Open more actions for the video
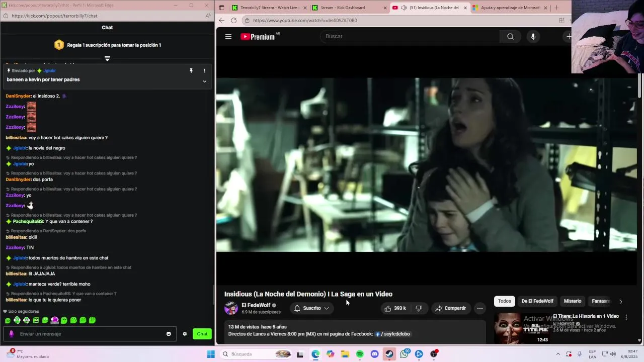This screenshot has width=644, height=362. (x=480, y=308)
